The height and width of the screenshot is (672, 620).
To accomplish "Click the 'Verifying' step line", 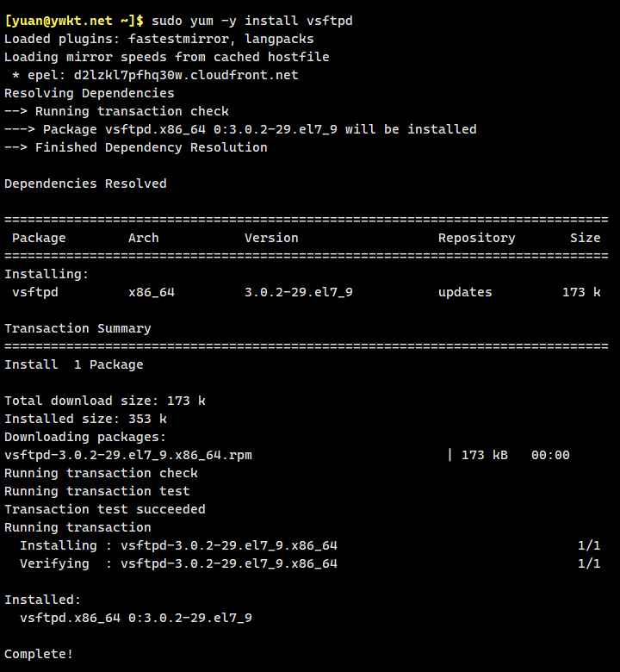I will [178, 563].
